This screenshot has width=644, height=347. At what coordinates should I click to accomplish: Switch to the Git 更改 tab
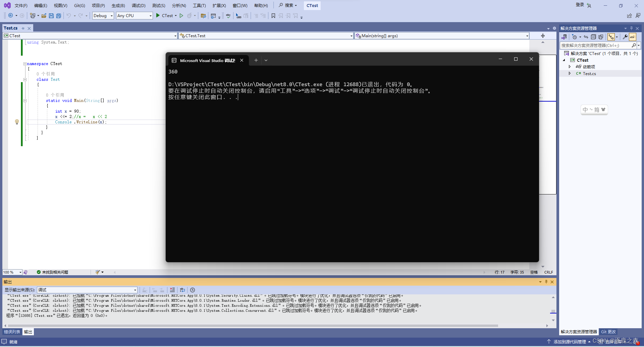608,332
